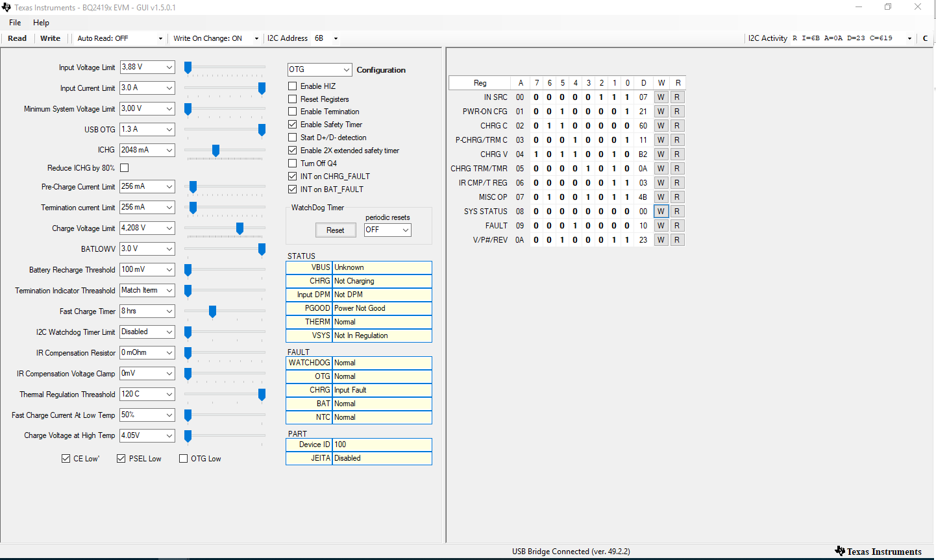Write the PWR-ON CFG register with W
This screenshot has height=560, width=936.
661,112
